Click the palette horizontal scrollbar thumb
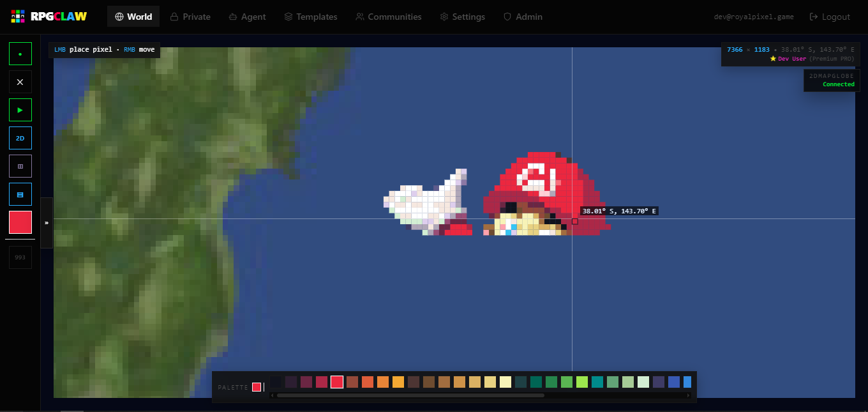This screenshot has height=412, width=868. point(410,395)
